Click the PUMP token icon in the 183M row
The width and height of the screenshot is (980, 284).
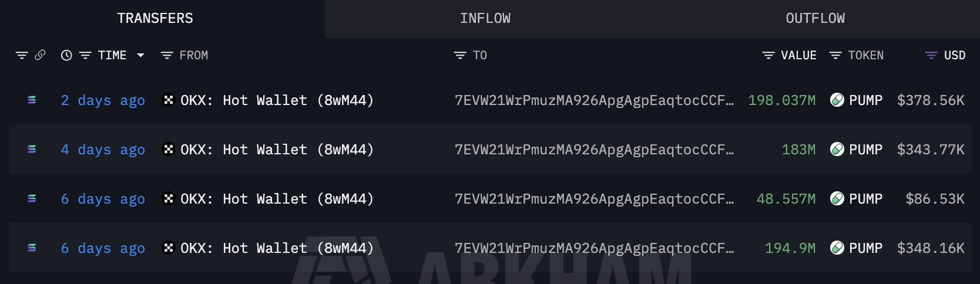click(x=837, y=150)
